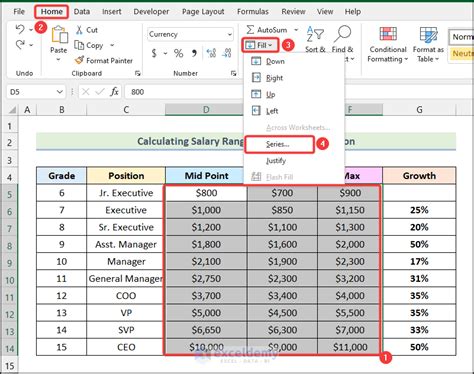Viewport: 474px width, 374px height.
Task: Click the $1,800 Mid Point cell
Action: point(206,244)
